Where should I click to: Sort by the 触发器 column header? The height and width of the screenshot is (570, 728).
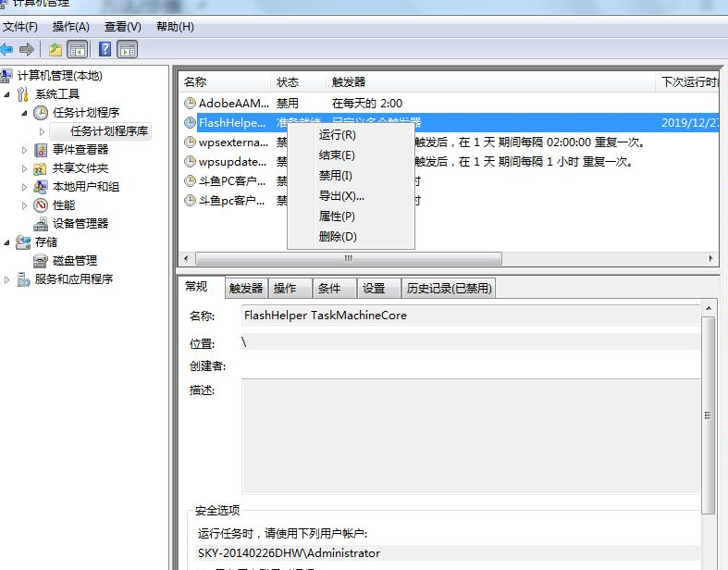tap(491, 82)
